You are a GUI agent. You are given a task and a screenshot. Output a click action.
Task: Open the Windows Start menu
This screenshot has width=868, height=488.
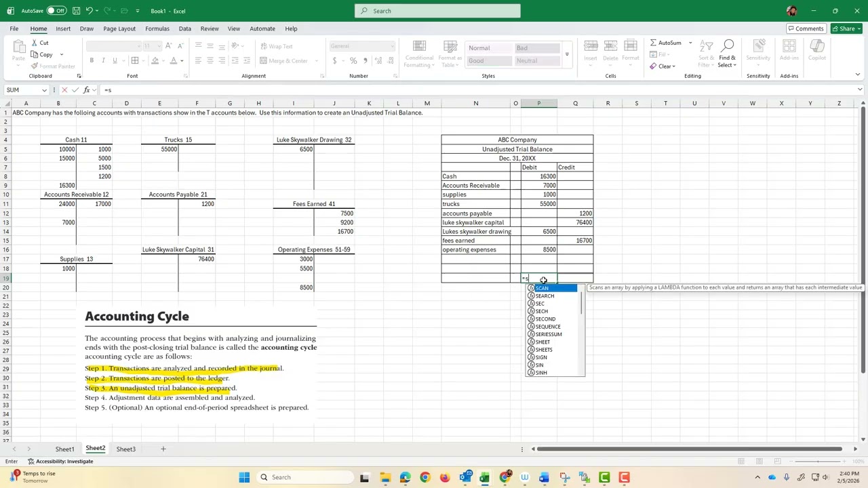click(x=244, y=477)
